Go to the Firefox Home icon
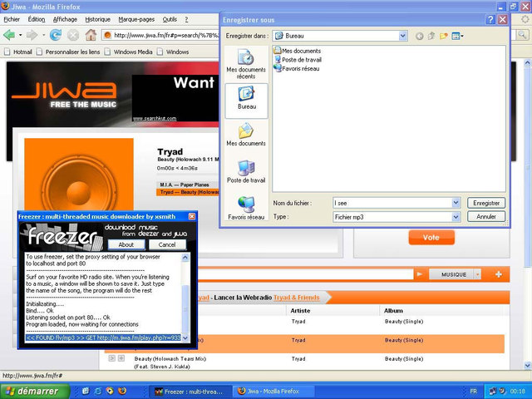The image size is (532, 399). pos(91,35)
